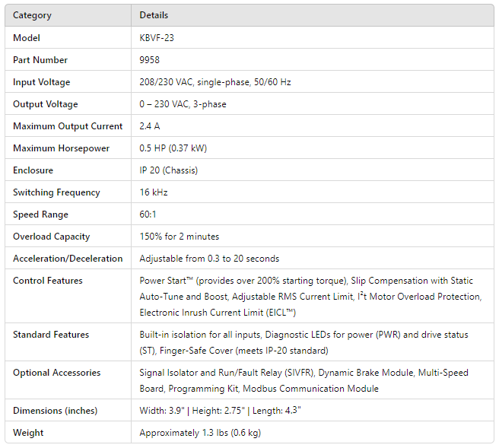Click the Maximum Output Current label

[67, 126]
